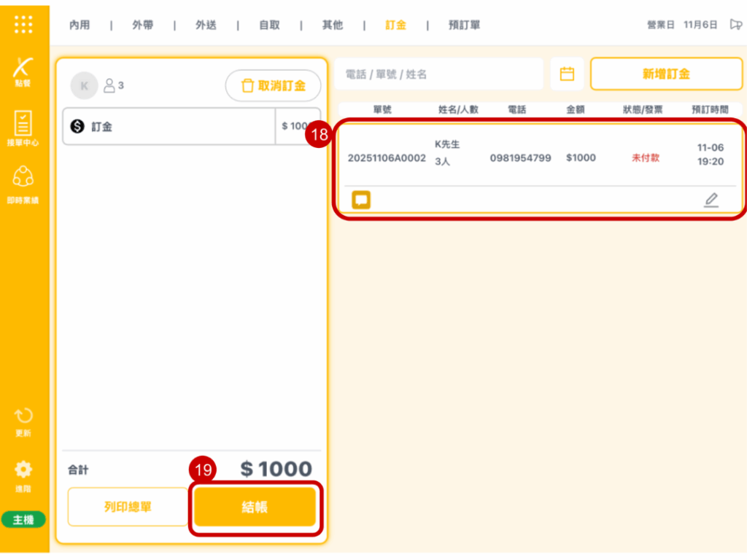747x560 pixels.
Task: Open 點餐 ordering in the sidebar
Action: pyautogui.click(x=23, y=71)
